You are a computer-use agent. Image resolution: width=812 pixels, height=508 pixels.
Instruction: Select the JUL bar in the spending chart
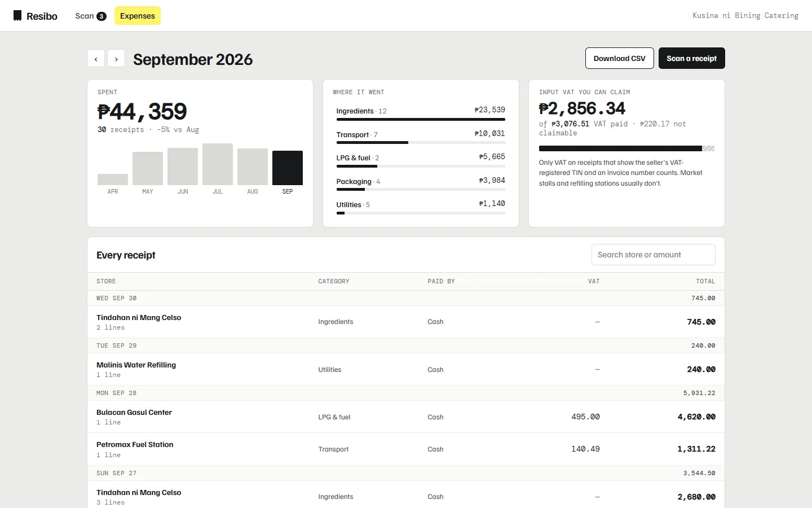pos(218,164)
